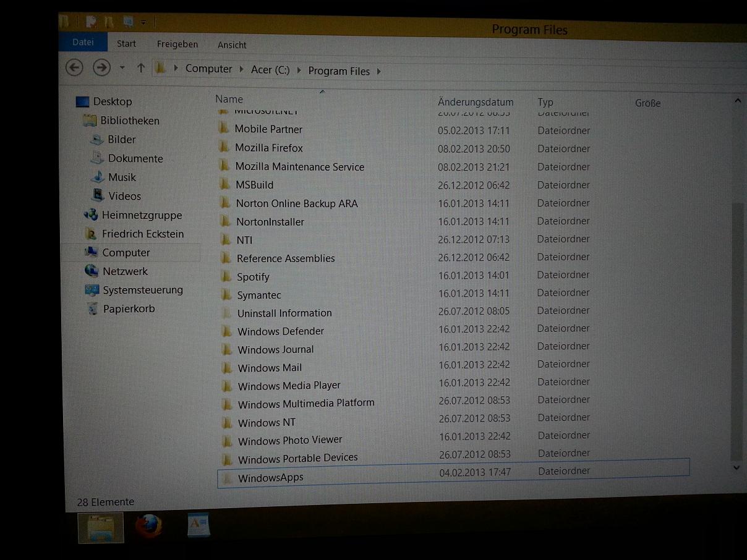Open the Dokumente library
Viewport: 747px width, 560px height.
[x=135, y=158]
